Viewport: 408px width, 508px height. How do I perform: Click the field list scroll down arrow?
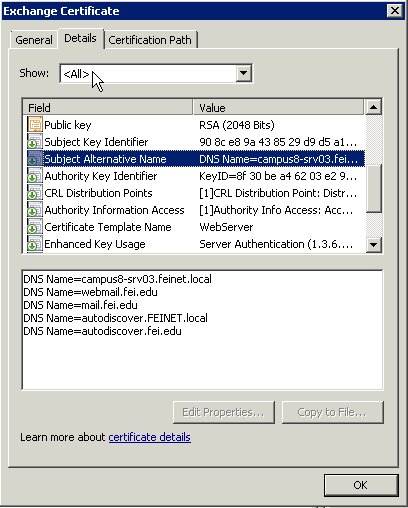(373, 245)
